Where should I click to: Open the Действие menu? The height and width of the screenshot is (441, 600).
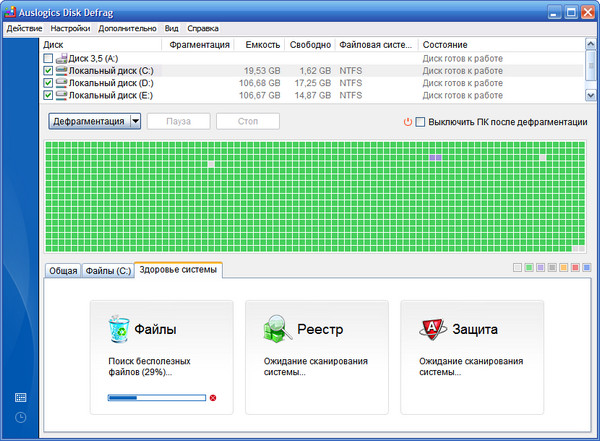click(x=23, y=28)
